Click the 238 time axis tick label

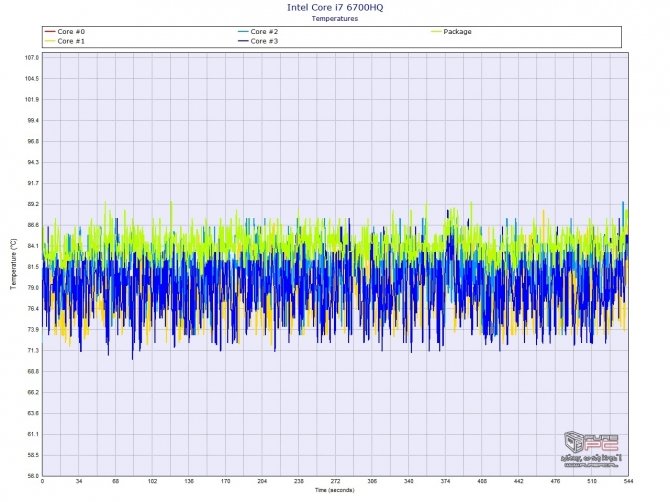(299, 481)
